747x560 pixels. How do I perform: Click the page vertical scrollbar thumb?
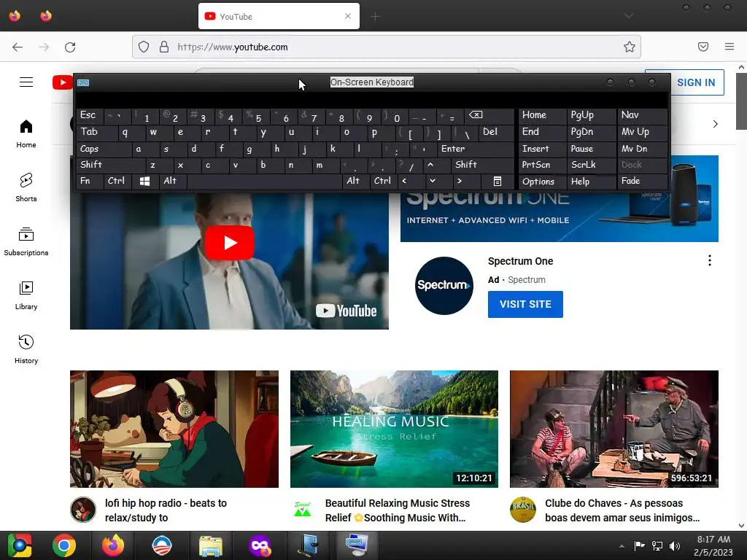pos(741,101)
